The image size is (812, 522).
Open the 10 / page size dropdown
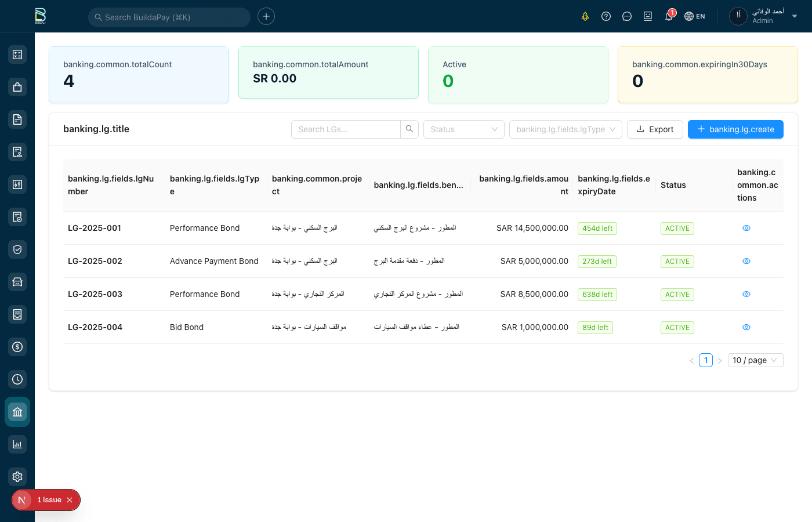(754, 360)
